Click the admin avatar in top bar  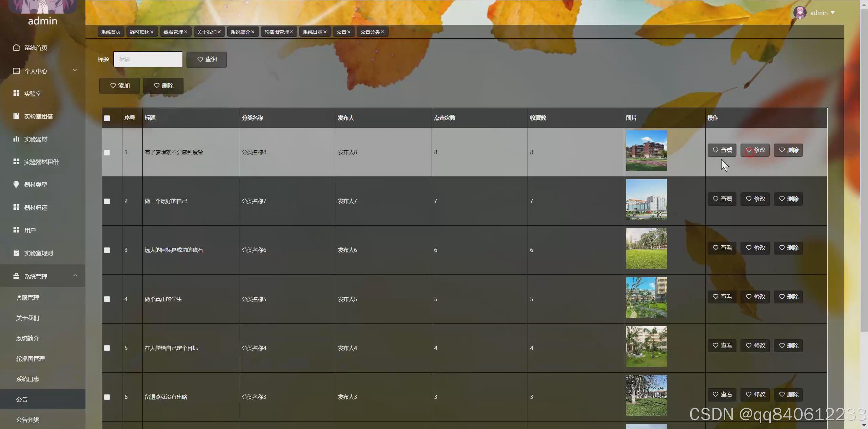tap(800, 13)
